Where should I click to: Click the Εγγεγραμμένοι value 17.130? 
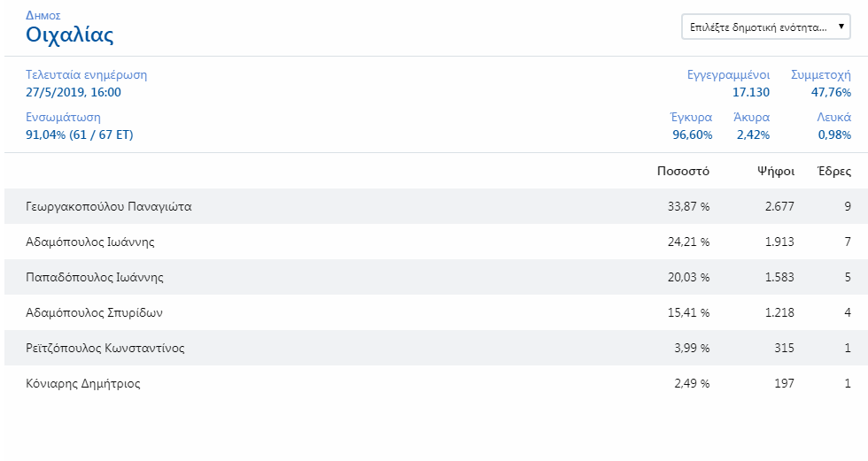coord(751,92)
